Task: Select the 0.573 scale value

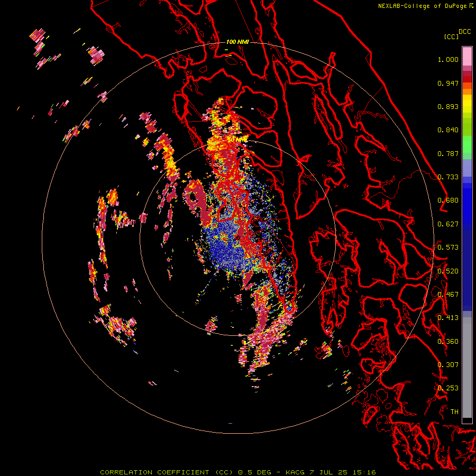Action: point(448,248)
